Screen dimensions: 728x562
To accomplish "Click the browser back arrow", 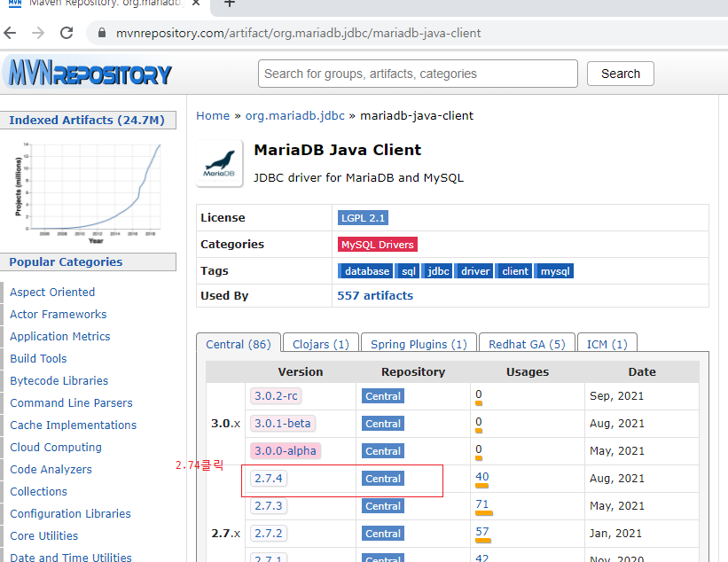I will click(x=10, y=33).
